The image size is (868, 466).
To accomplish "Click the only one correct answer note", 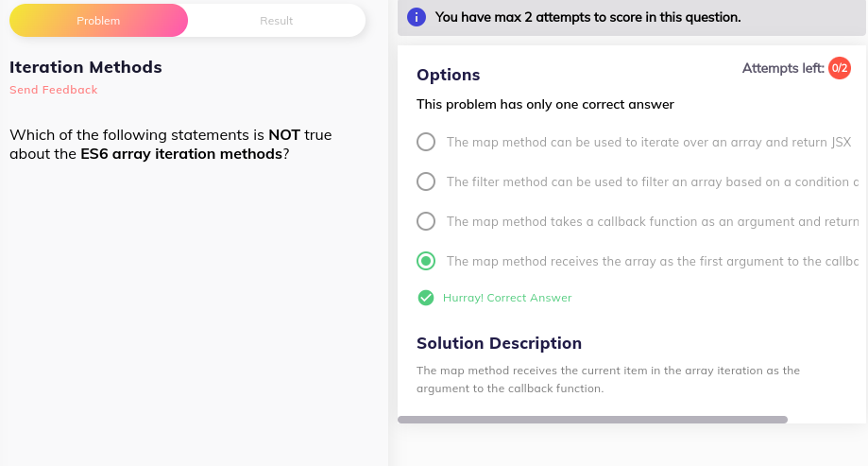I will 545,104.
